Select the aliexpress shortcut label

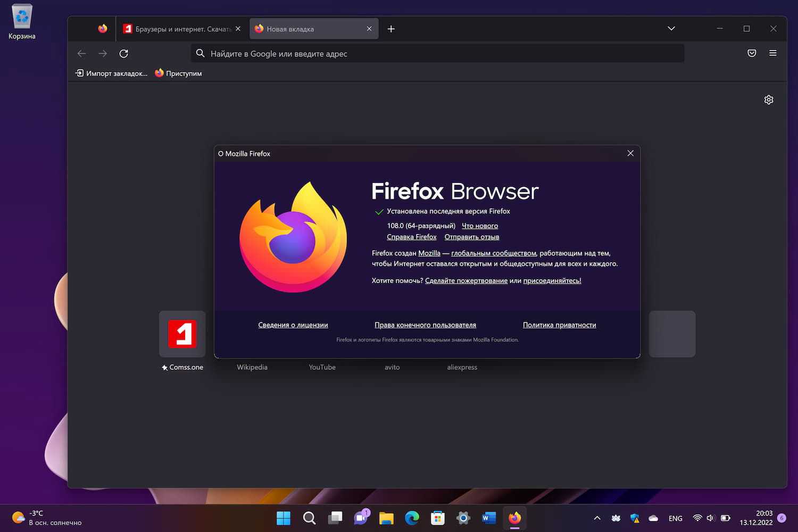tap(462, 367)
